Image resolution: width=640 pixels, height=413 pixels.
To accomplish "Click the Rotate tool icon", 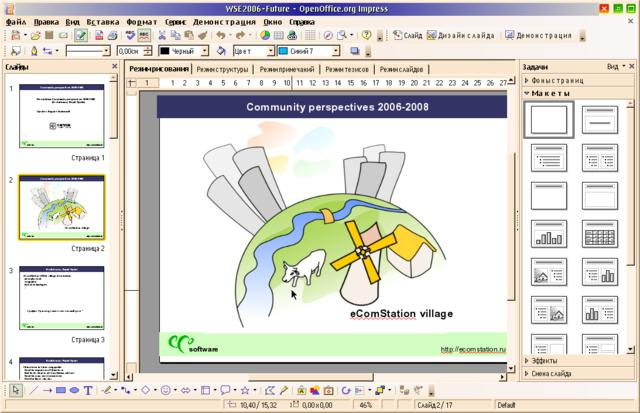I will 346,391.
